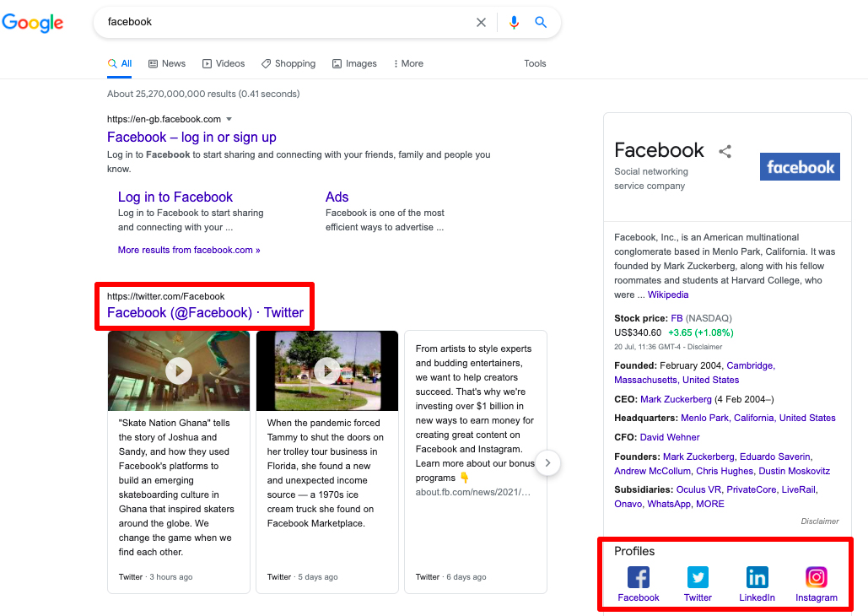Click the Google logo

[x=33, y=23]
